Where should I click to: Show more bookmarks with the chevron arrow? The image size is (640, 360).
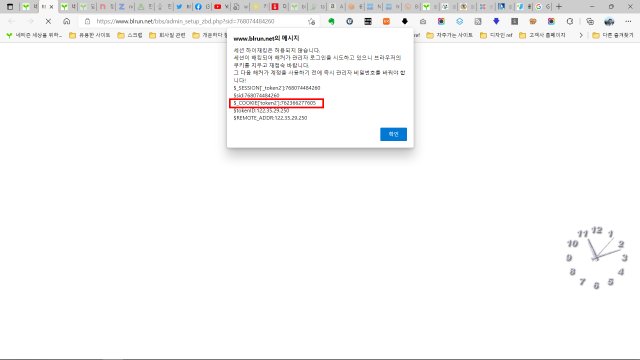click(581, 36)
